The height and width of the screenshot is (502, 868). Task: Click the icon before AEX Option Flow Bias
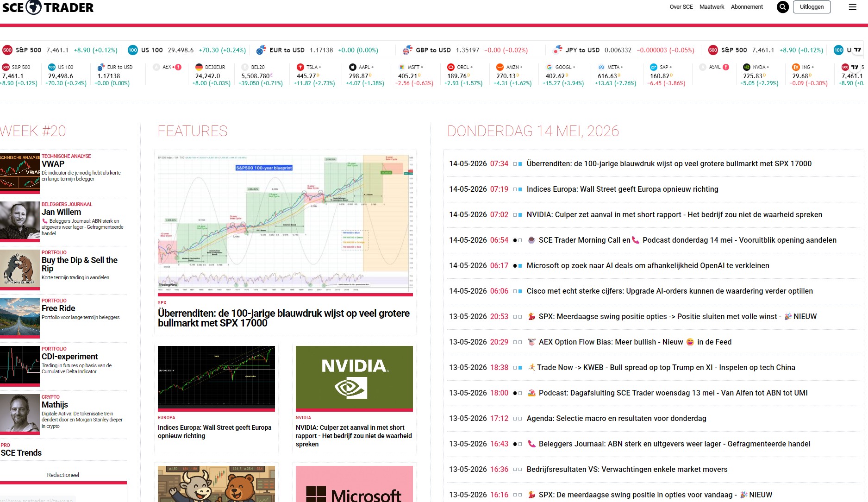coord(531,342)
